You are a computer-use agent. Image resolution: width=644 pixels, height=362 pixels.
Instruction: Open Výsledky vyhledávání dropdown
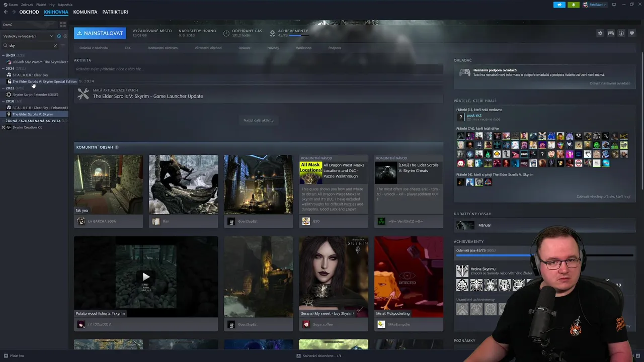[x=28, y=36]
